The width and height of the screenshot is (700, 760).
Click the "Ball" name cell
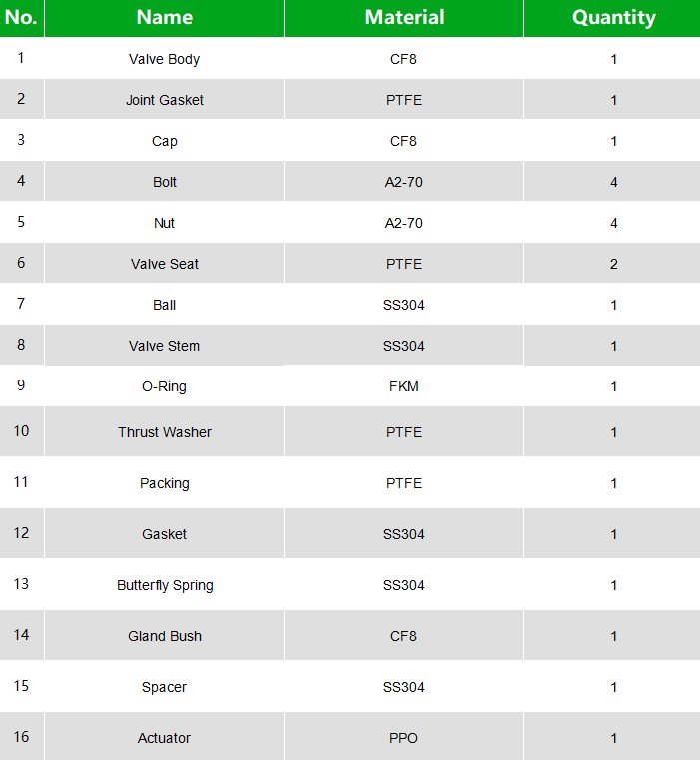(x=164, y=305)
